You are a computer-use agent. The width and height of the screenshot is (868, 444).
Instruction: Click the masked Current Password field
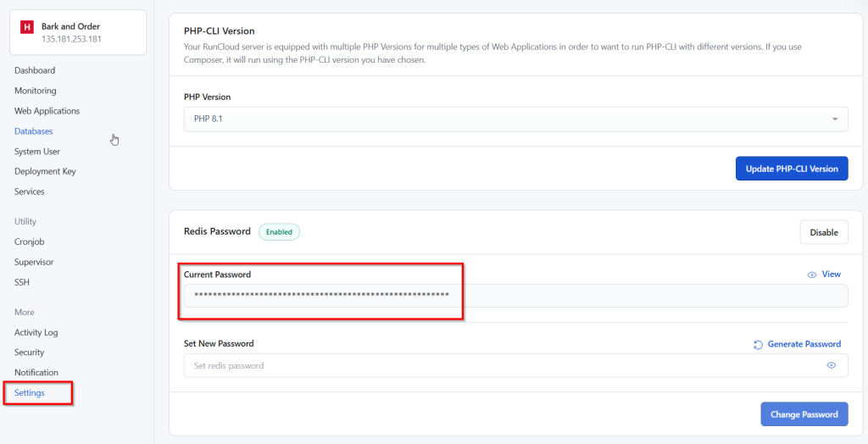(516, 296)
